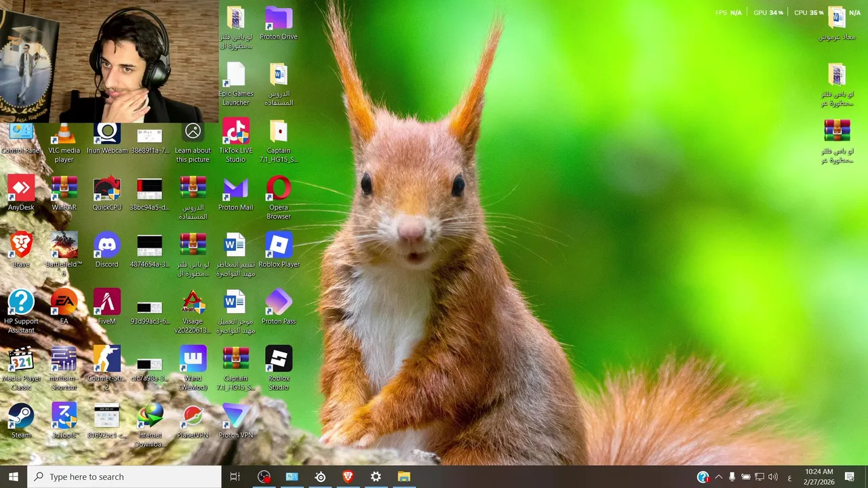
Task: Select the VLC media player icon
Action: pyautogui.click(x=64, y=142)
